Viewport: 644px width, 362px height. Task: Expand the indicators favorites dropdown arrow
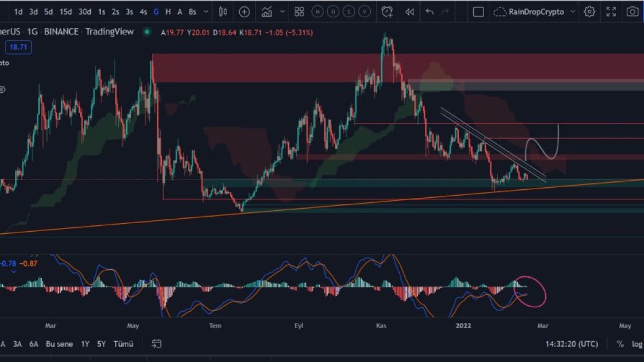click(x=282, y=11)
